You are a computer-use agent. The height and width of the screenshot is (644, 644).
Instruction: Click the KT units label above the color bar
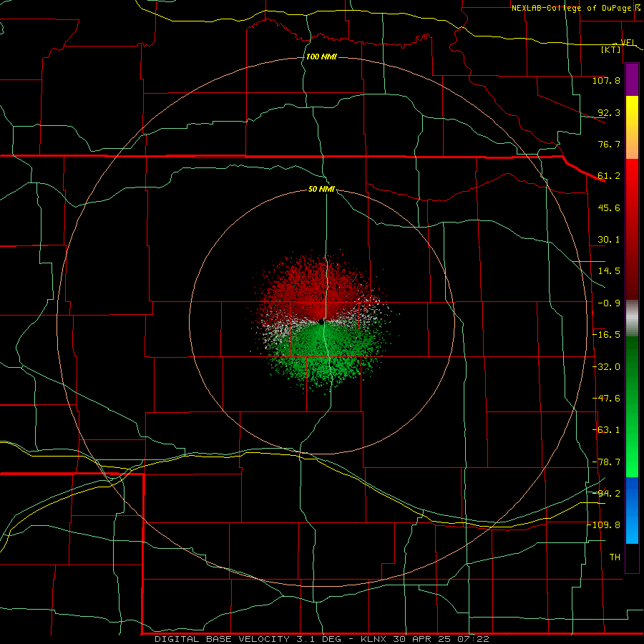pyautogui.click(x=611, y=49)
